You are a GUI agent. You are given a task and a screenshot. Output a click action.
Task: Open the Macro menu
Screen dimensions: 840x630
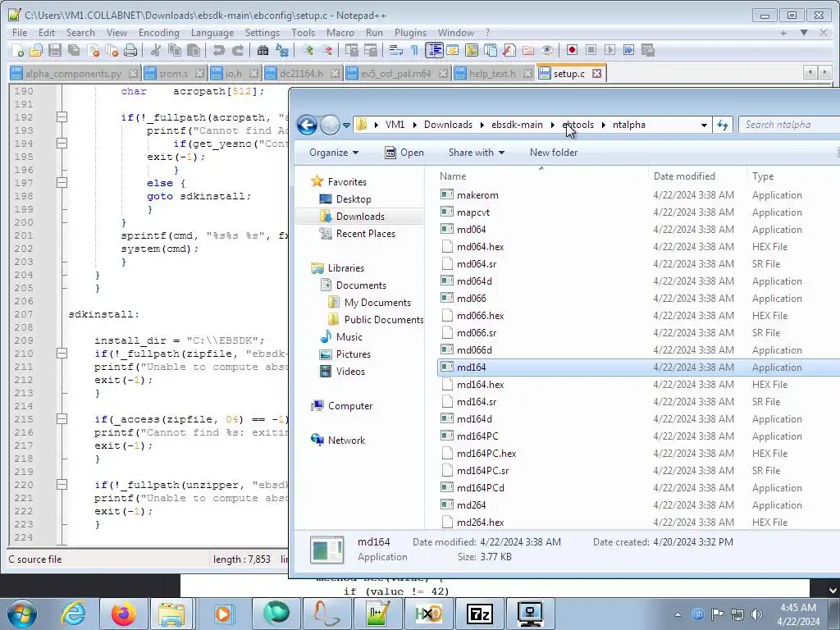[340, 33]
